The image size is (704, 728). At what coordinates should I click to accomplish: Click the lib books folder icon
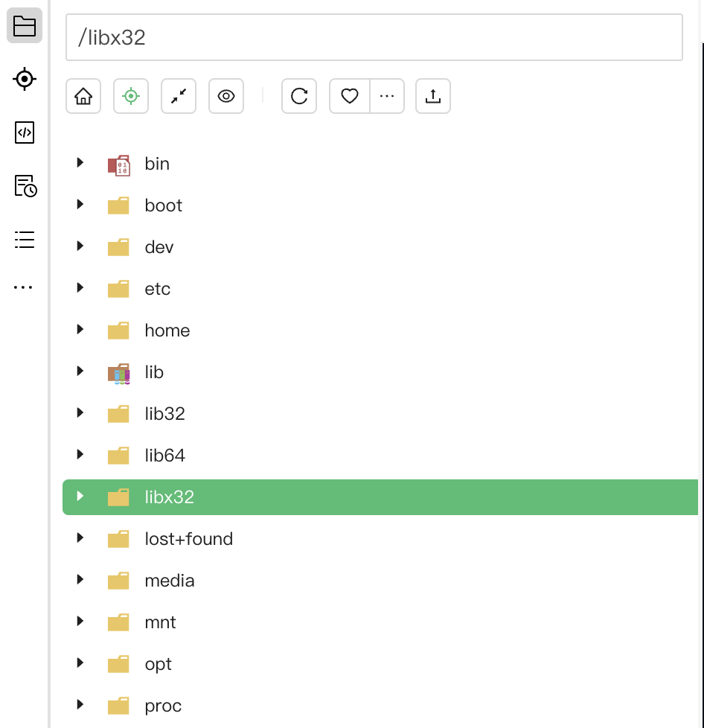pos(119,374)
